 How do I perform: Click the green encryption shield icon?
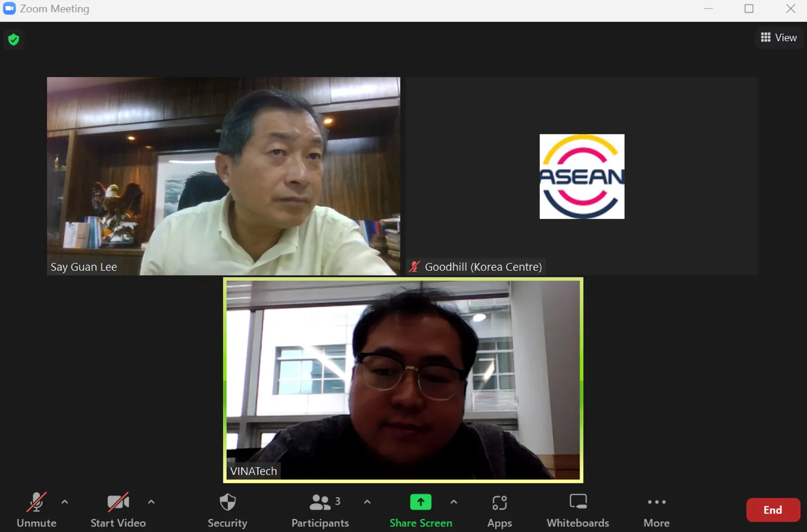(14, 39)
